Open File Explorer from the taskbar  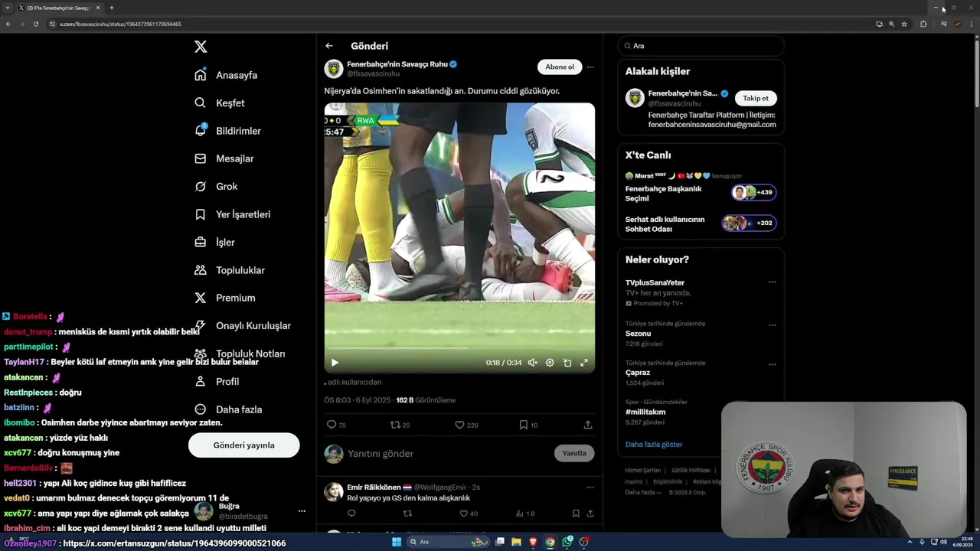point(517,542)
